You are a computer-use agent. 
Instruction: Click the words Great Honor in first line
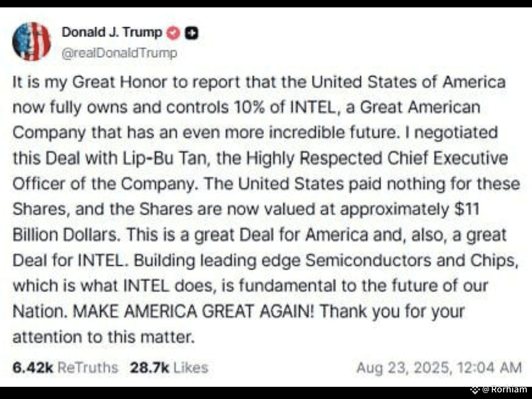tap(119, 82)
